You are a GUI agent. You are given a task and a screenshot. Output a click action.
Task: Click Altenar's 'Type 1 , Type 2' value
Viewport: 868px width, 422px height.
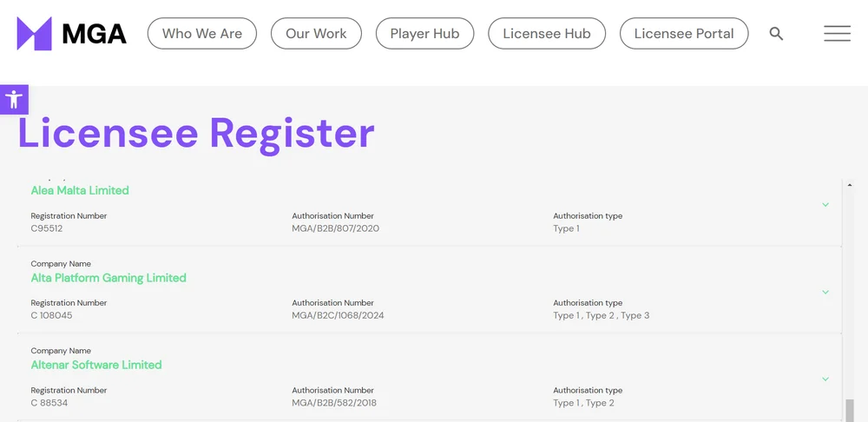coord(583,403)
